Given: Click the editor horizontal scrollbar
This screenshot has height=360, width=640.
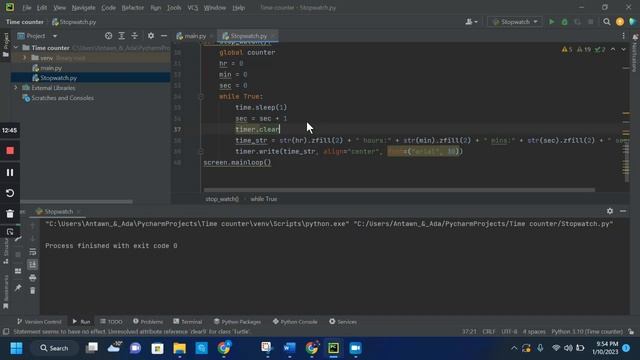Looking at the screenshot, I should click(399, 190).
